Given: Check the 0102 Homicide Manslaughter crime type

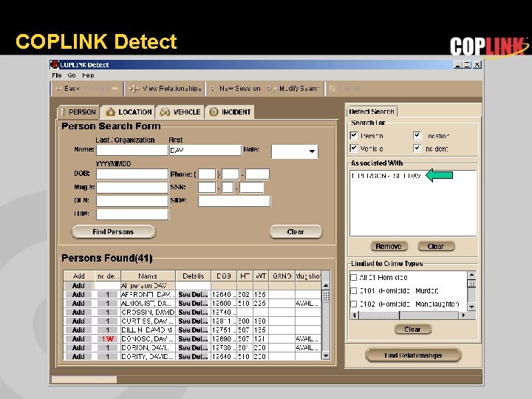Looking at the screenshot, I should (x=353, y=304).
